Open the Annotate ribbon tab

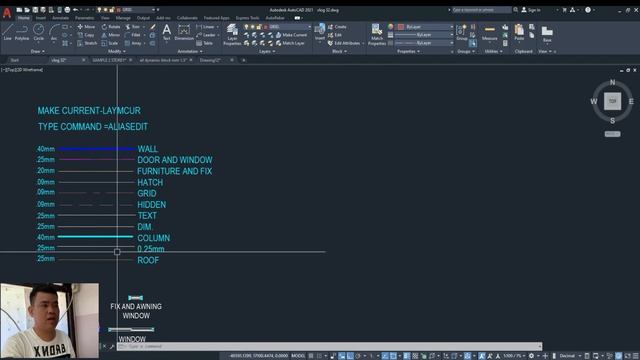click(x=60, y=18)
